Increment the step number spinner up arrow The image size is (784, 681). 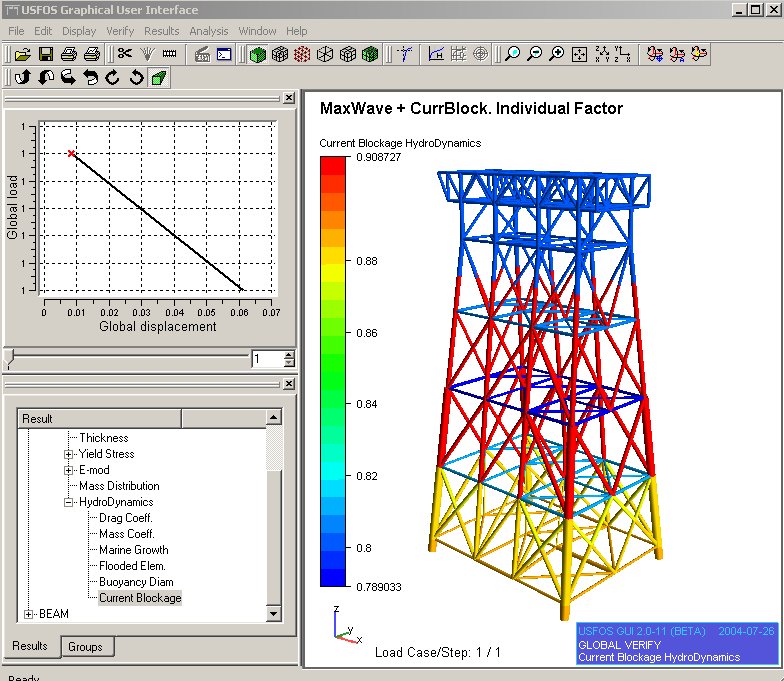click(289, 354)
